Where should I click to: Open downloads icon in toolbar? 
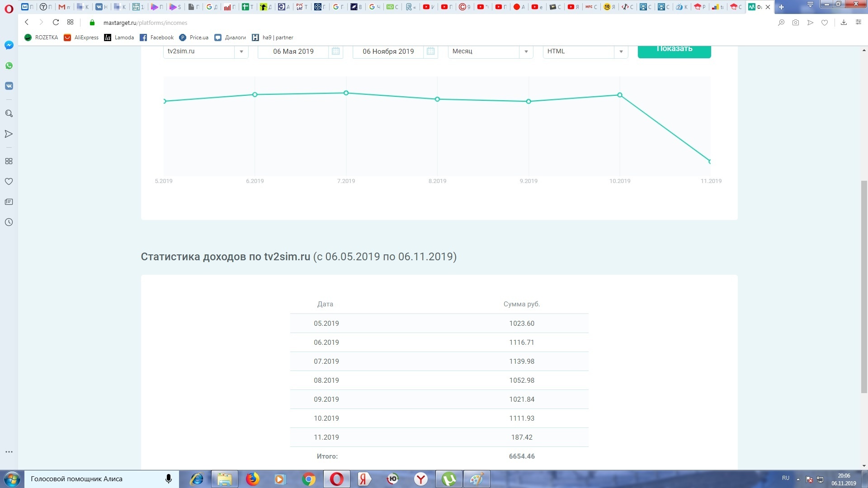(844, 23)
